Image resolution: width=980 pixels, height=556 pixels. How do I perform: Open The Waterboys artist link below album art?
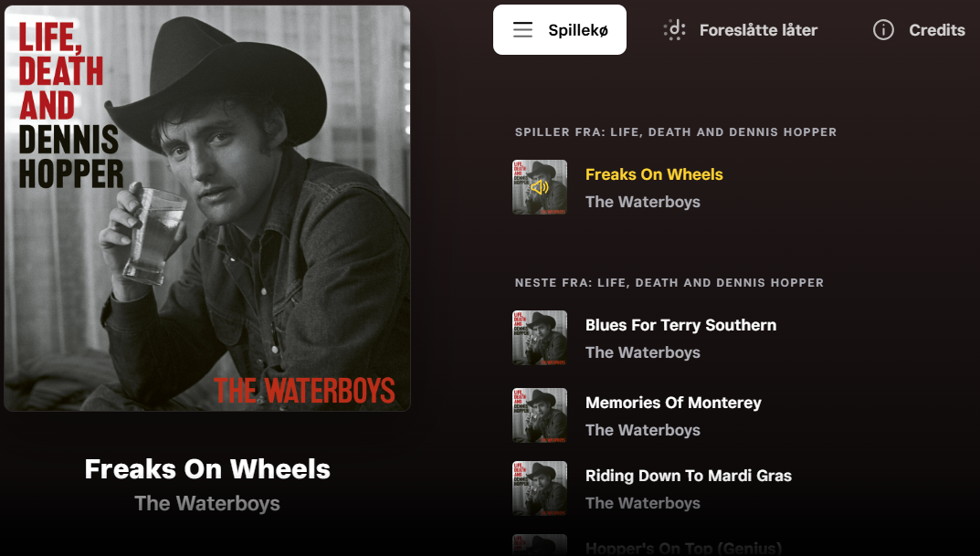pyautogui.click(x=207, y=503)
